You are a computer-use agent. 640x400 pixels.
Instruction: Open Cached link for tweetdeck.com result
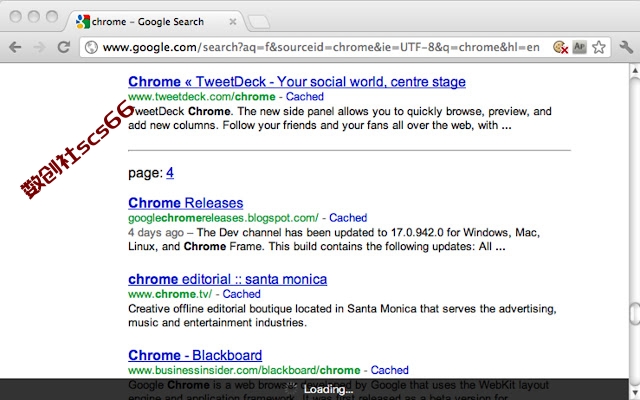coord(304,97)
